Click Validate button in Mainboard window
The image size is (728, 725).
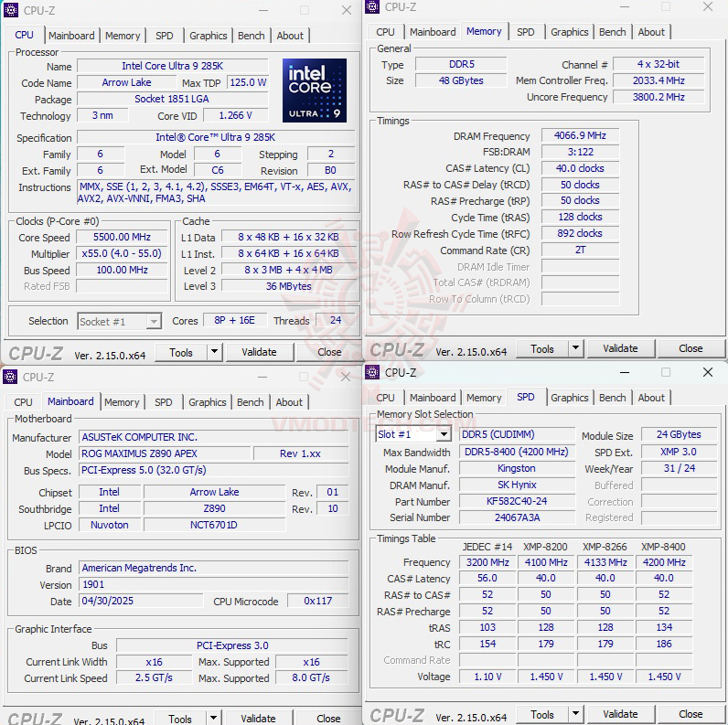[258, 718]
